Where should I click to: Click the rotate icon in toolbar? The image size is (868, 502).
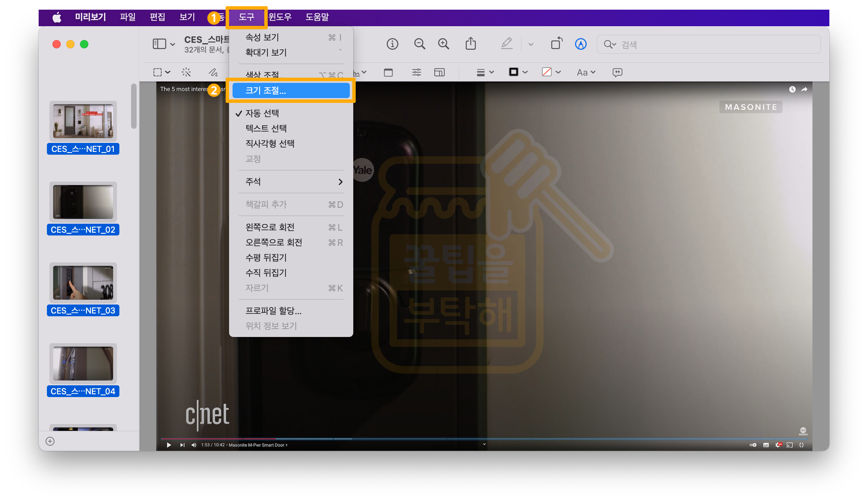pos(556,44)
